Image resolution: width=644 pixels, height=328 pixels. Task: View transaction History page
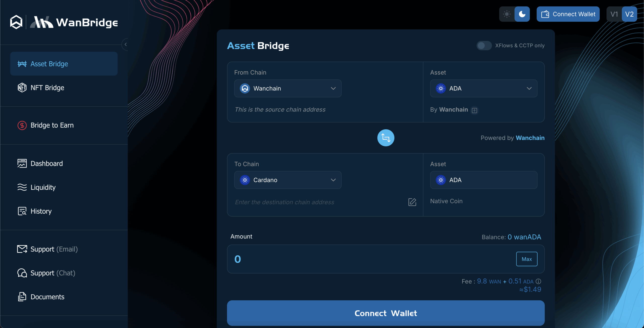(41, 211)
